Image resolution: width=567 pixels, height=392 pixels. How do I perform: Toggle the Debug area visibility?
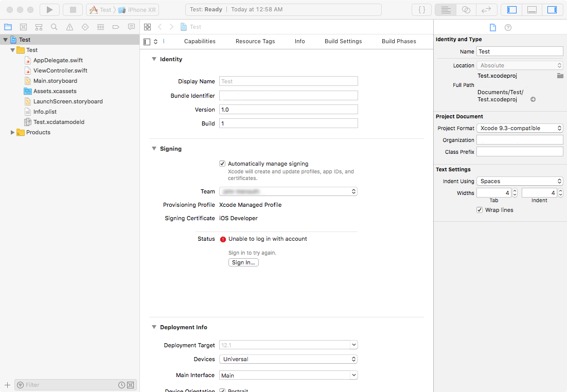pyautogui.click(x=532, y=10)
